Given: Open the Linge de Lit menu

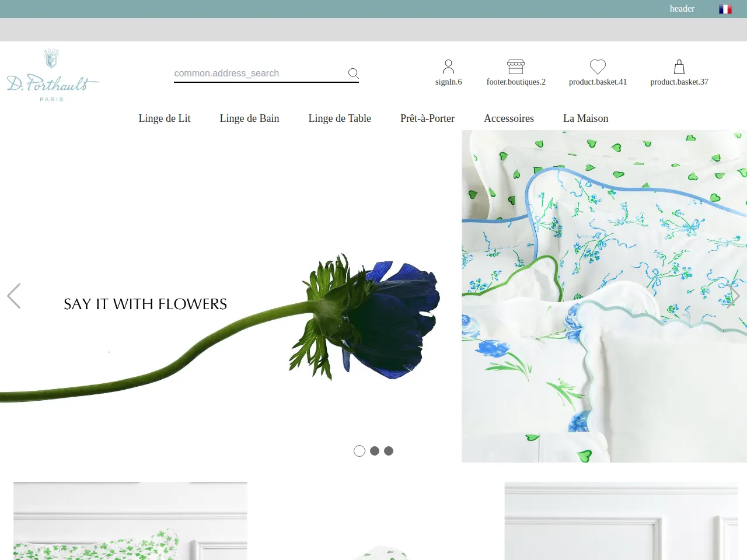Looking at the screenshot, I should tap(165, 118).
